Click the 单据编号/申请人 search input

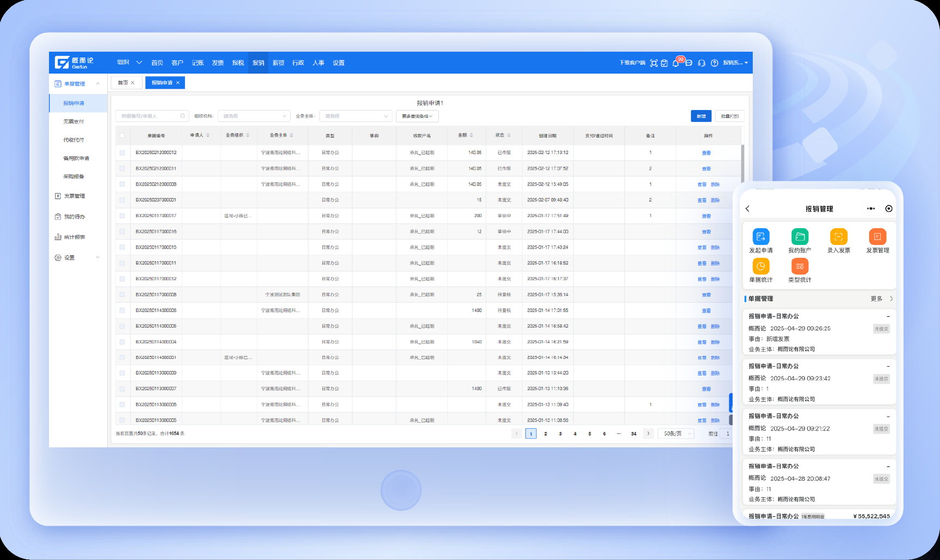152,116
